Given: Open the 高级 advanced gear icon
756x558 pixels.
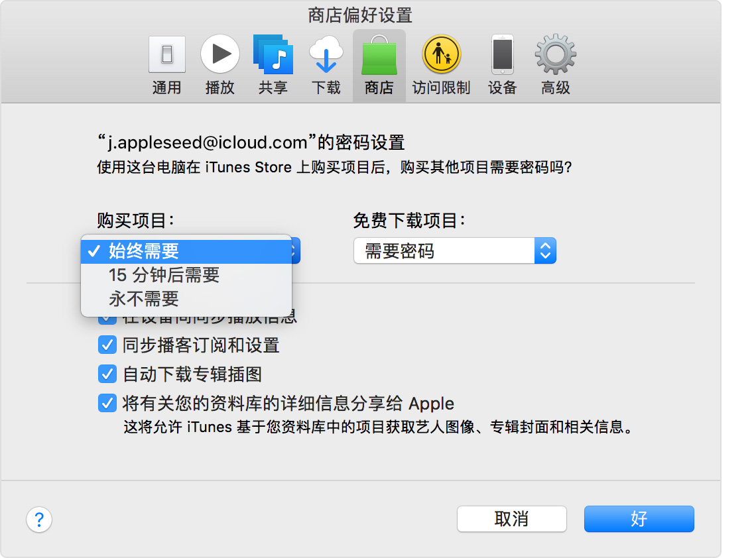Looking at the screenshot, I should [556, 65].
